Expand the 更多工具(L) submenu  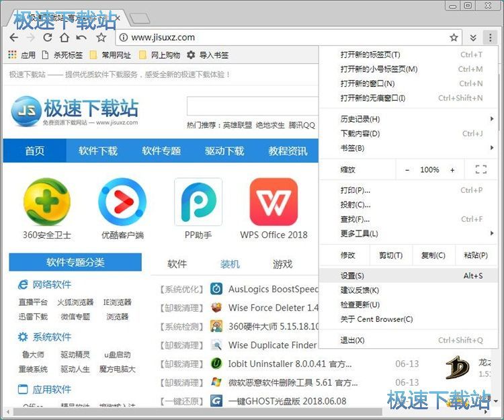point(408,233)
